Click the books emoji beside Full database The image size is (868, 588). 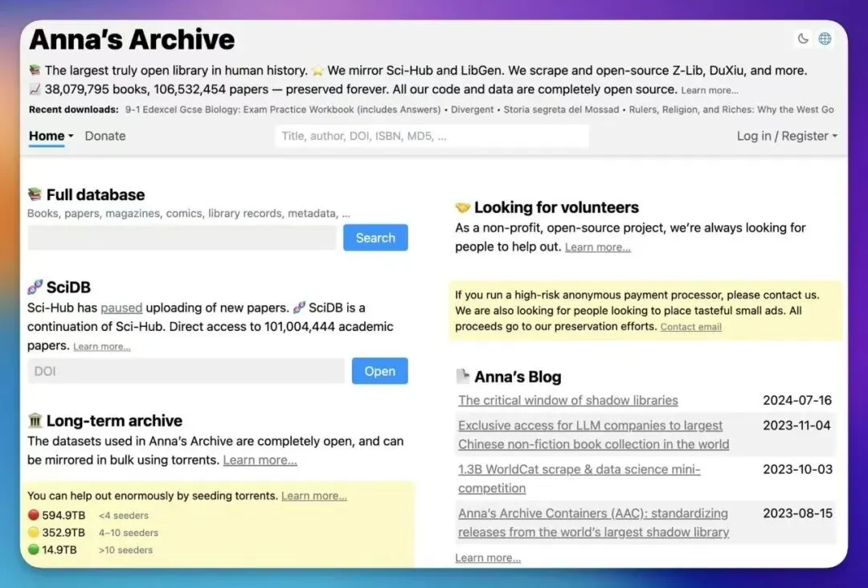35,194
